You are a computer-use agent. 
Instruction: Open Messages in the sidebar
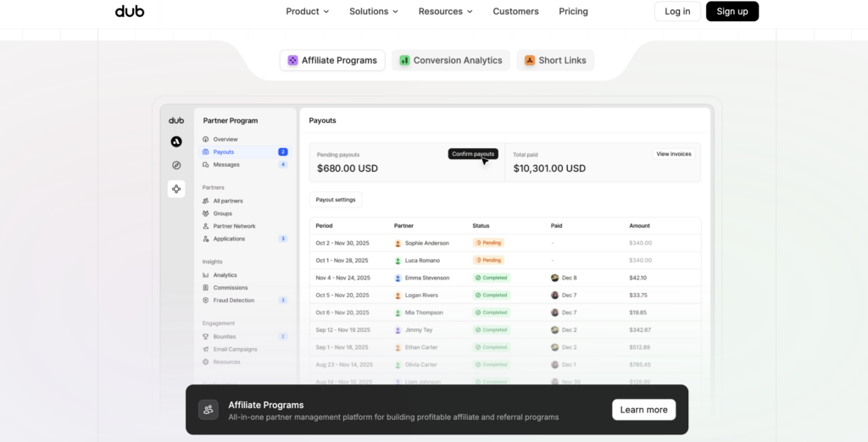(x=245, y=164)
